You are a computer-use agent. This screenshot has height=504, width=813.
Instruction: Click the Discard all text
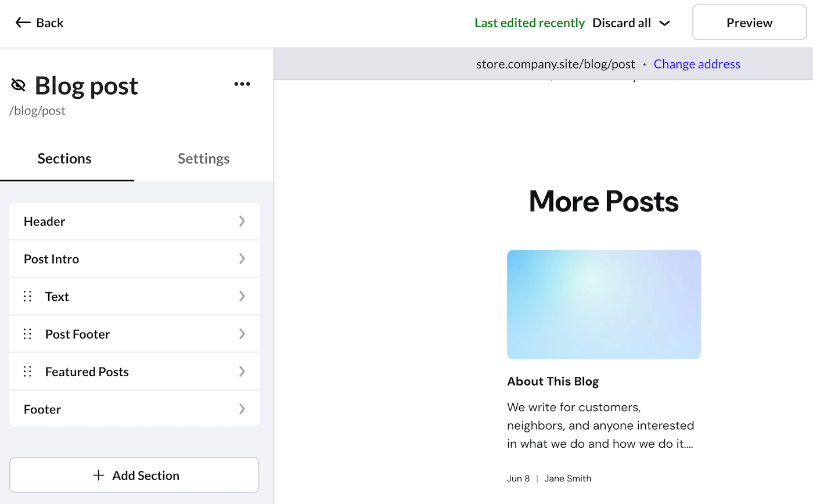pos(621,23)
